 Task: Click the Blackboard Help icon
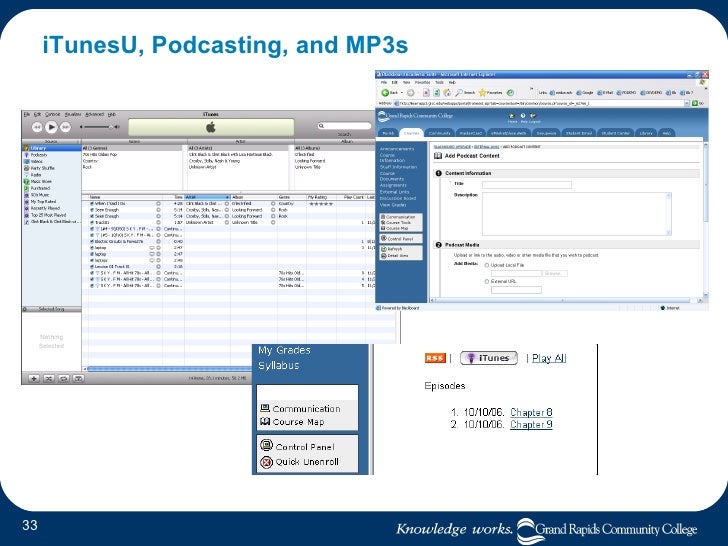523,117
